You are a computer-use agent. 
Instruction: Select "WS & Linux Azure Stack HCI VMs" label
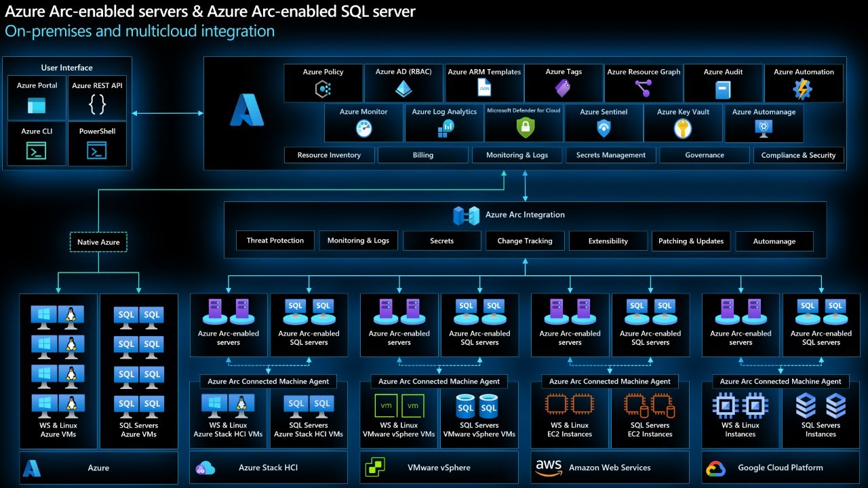pos(228,430)
